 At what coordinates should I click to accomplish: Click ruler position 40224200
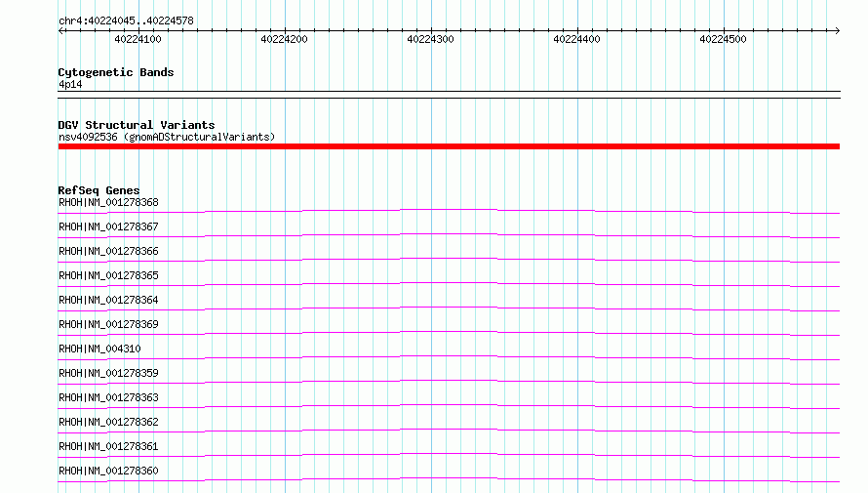(284, 39)
